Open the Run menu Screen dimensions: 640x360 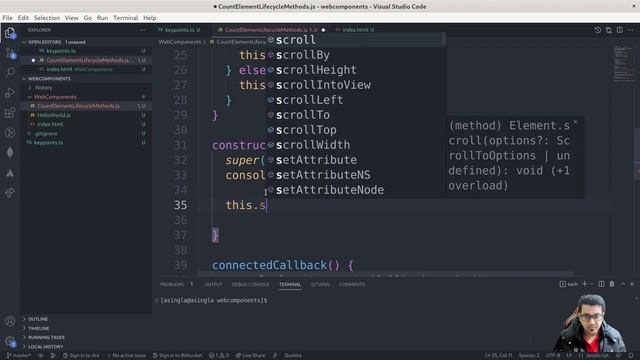tap(102, 18)
